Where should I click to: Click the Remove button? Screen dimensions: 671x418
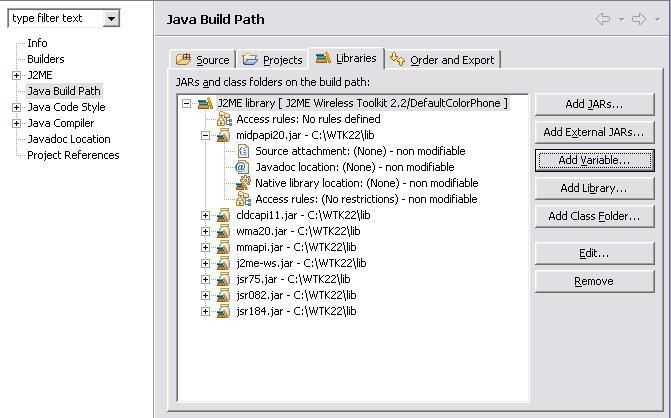594,281
